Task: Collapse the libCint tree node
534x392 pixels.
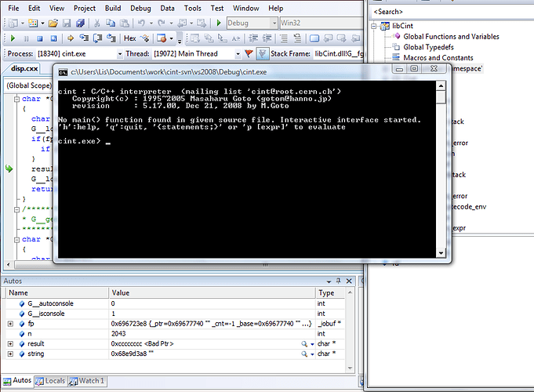Action: pyautogui.click(x=373, y=27)
